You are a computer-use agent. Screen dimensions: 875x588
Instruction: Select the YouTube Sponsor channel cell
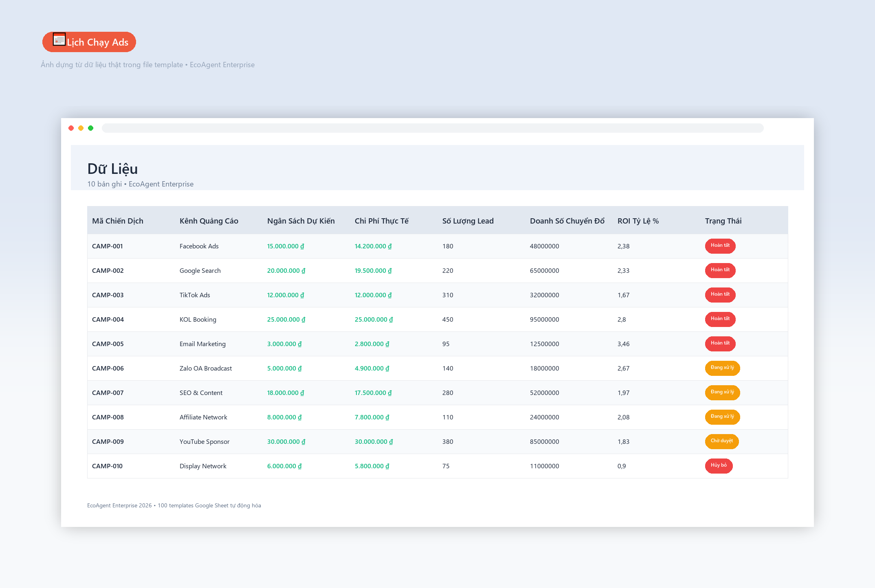204,442
